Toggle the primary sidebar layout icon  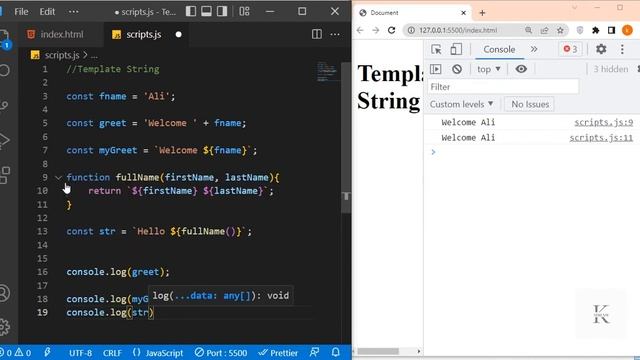(191, 11)
